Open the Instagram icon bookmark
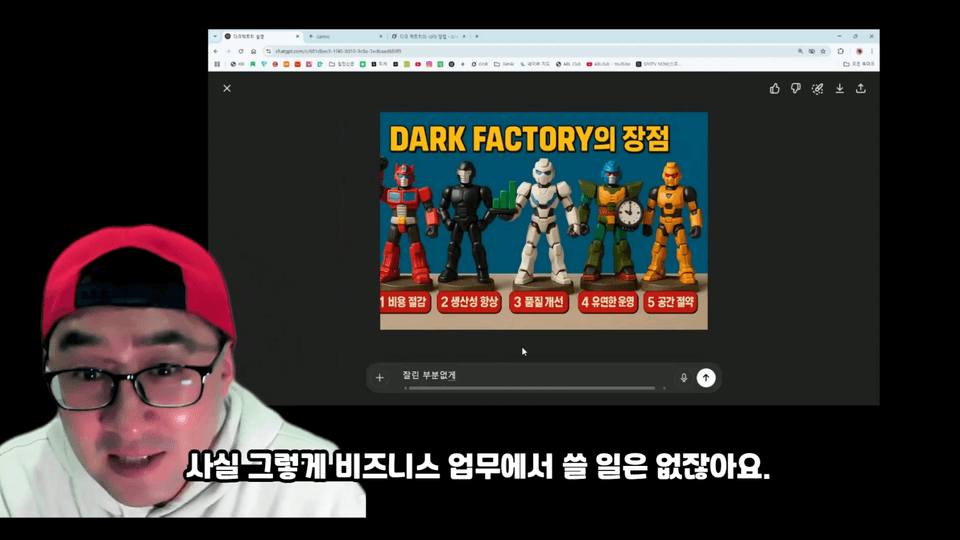Screen dimensions: 960x540 (x=429, y=64)
